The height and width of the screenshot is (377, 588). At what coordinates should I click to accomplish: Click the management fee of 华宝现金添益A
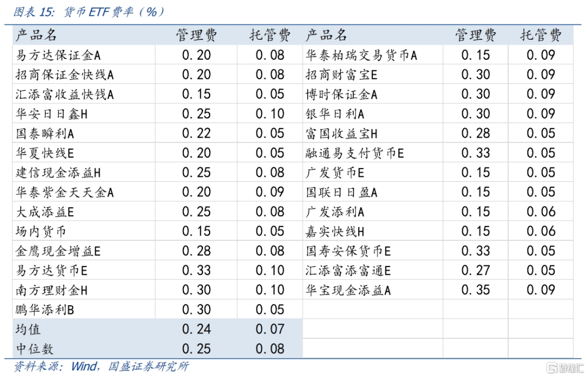point(476,290)
